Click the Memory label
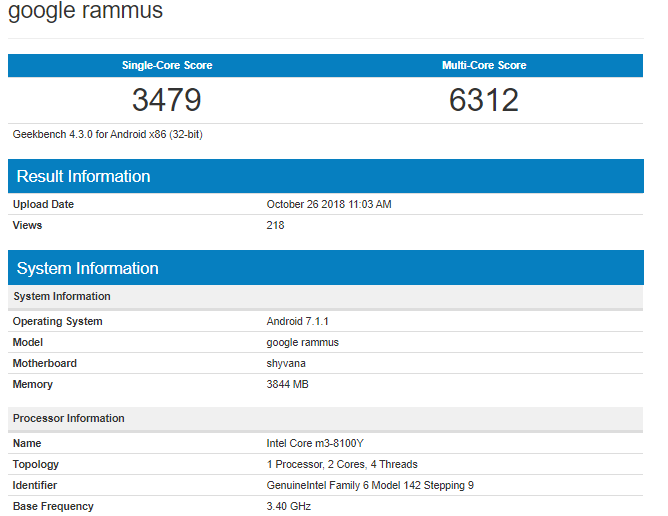 click(33, 384)
